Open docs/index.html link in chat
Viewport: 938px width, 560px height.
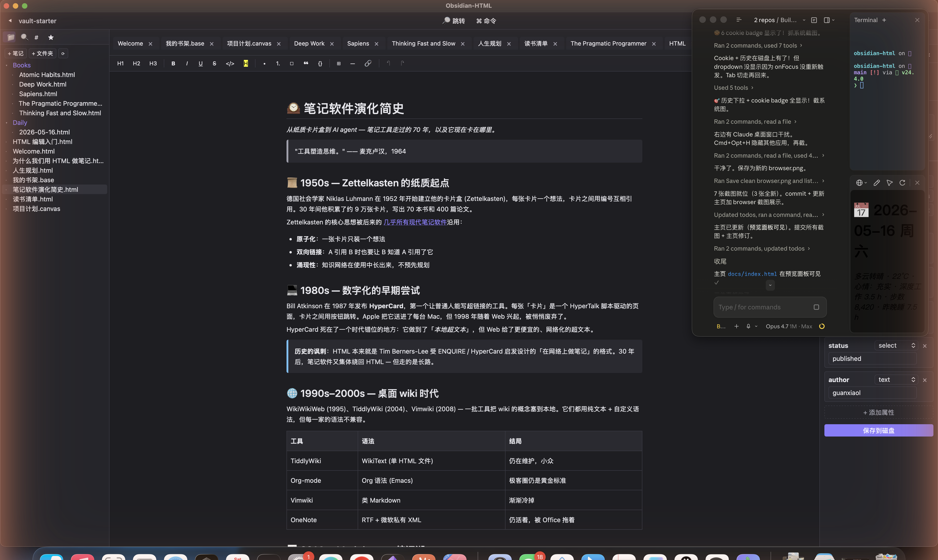pyautogui.click(x=752, y=274)
